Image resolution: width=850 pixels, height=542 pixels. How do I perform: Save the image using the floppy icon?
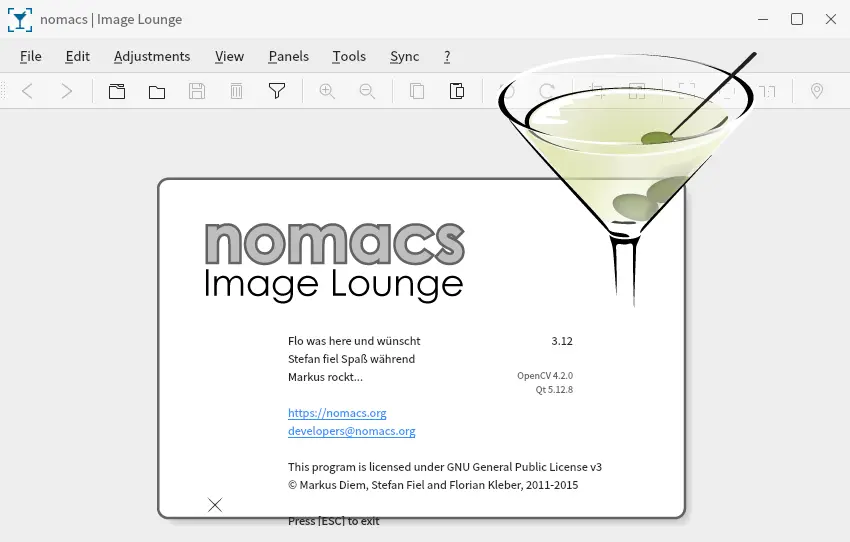[197, 91]
